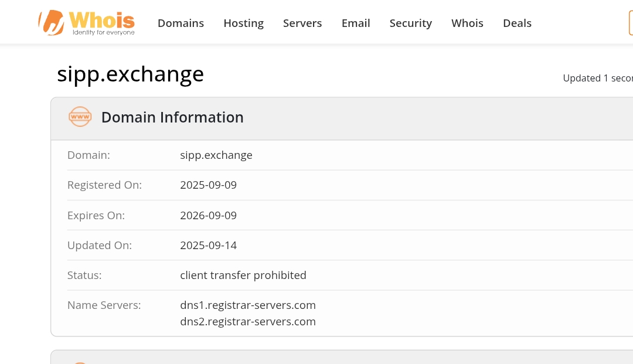Open the Servers menu item
633x364 pixels.
click(x=302, y=23)
